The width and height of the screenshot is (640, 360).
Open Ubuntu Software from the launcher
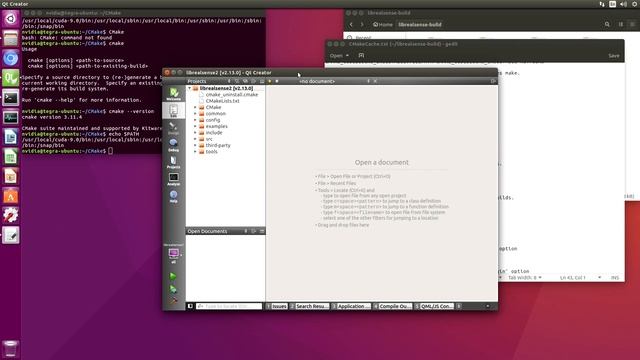tap(11, 196)
